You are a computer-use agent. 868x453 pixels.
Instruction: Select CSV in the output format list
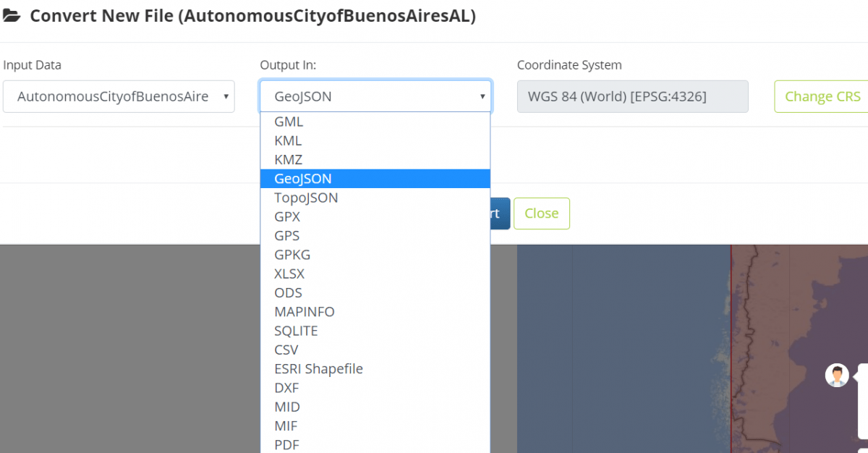[286, 350]
